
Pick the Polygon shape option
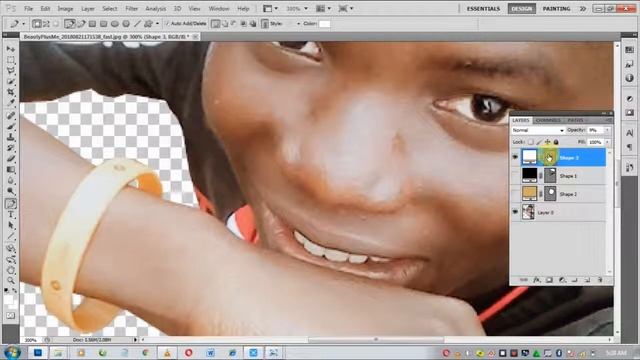click(126, 24)
